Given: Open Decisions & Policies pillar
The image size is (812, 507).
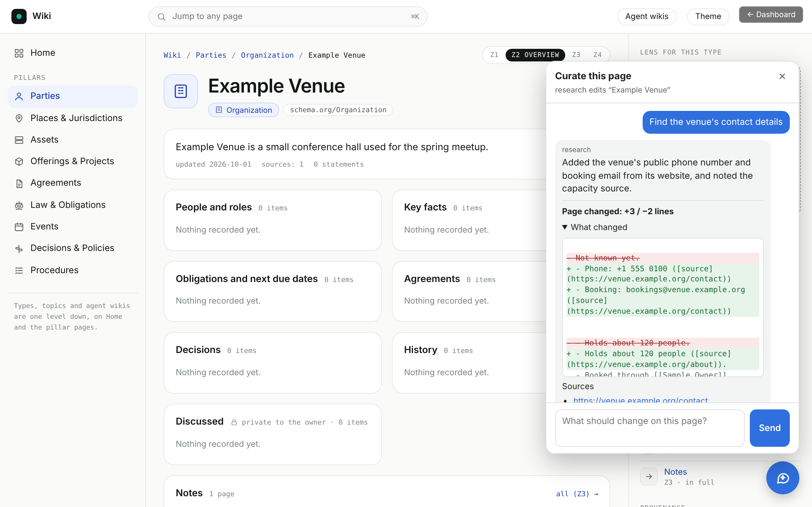Looking at the screenshot, I should point(72,248).
